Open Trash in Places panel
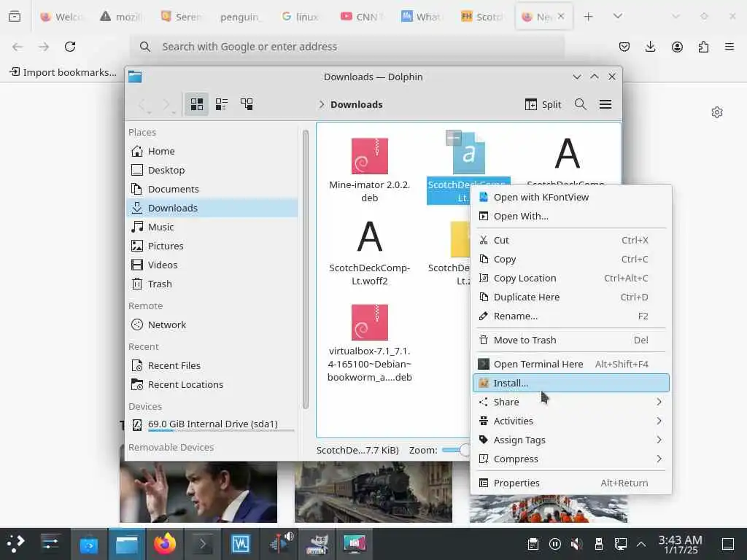This screenshot has width=747, height=560. pyautogui.click(x=212, y=284)
